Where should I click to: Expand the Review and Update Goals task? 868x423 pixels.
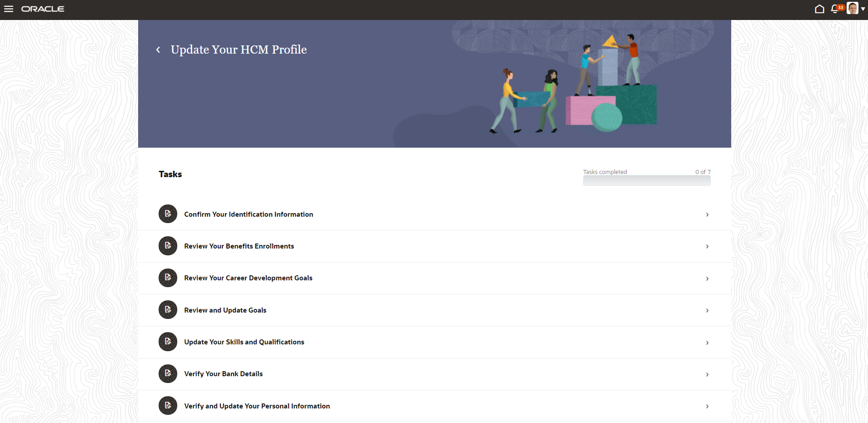click(x=708, y=310)
